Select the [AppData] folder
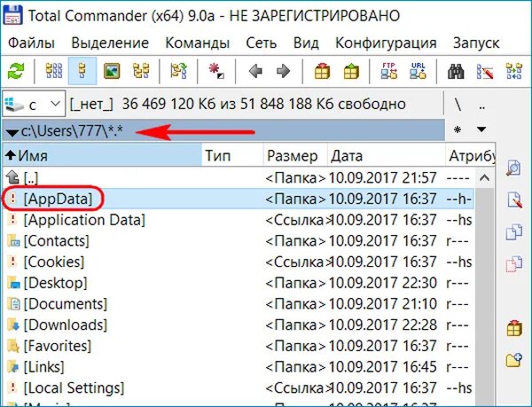Viewport: 532px width, 407px height. [x=239, y=199]
